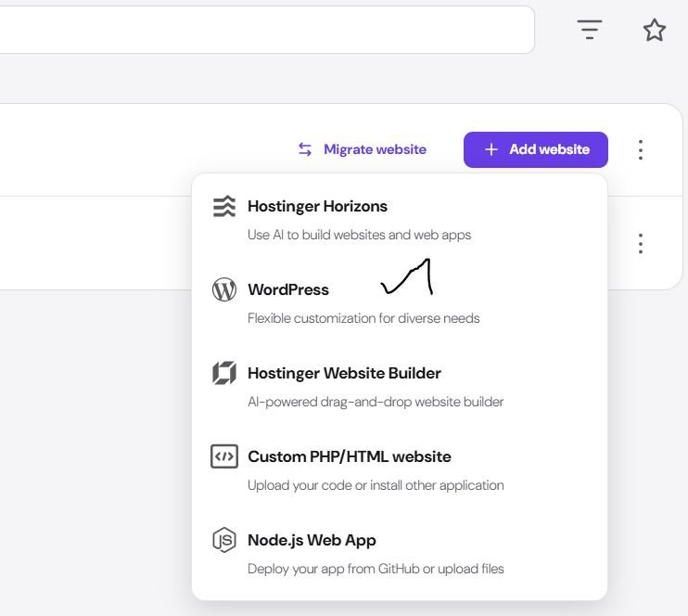This screenshot has width=688, height=616.
Task: Click the WordPress logo icon
Action: tap(224, 289)
